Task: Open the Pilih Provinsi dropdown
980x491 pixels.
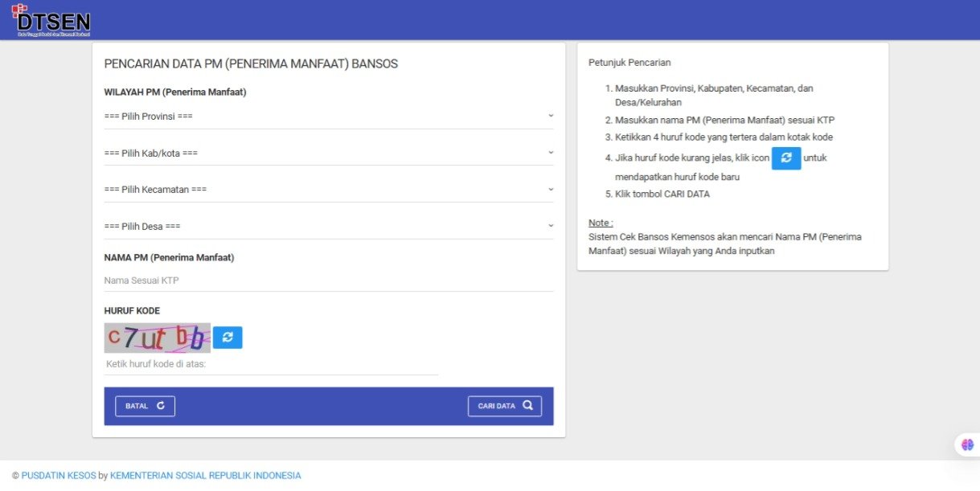Action: click(x=328, y=117)
